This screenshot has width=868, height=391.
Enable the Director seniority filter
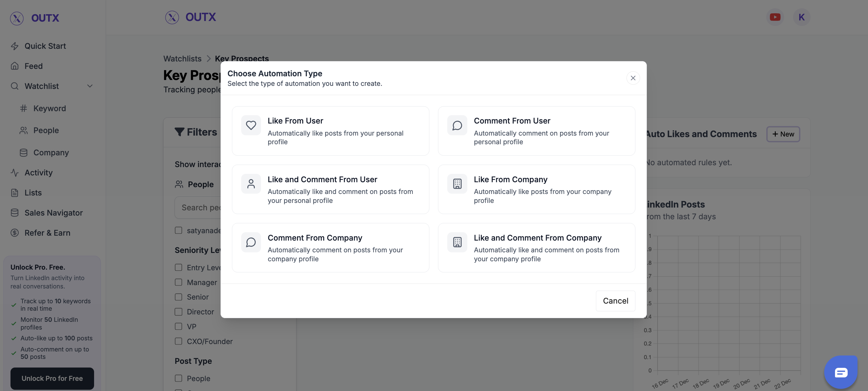coord(178,312)
